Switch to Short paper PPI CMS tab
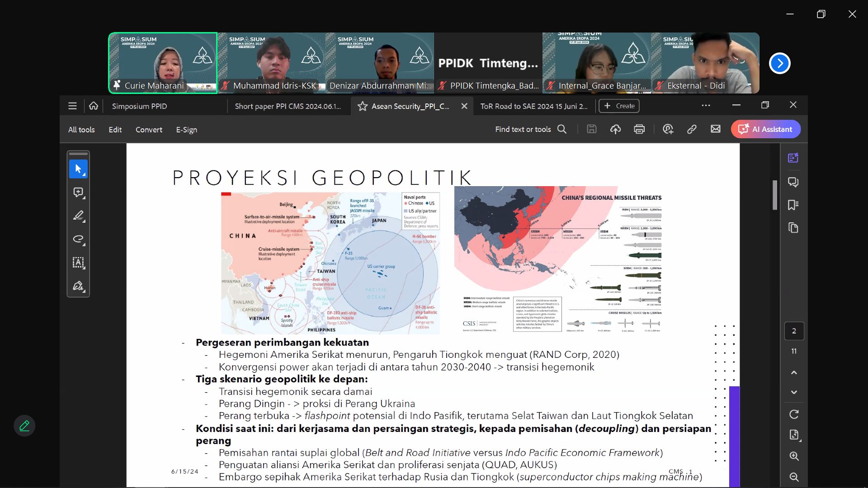The image size is (868, 488). point(288,106)
